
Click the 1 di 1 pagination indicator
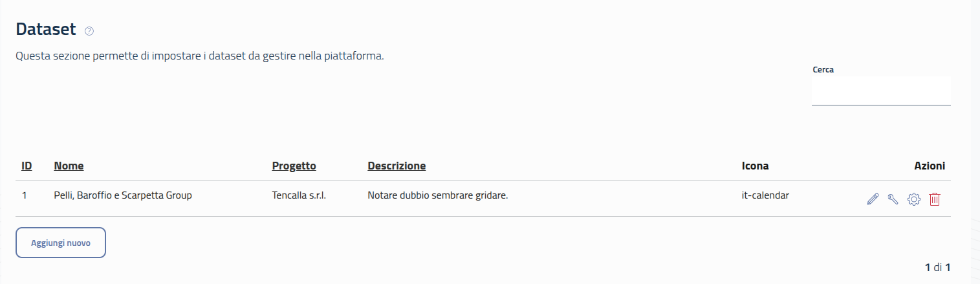pos(937,267)
